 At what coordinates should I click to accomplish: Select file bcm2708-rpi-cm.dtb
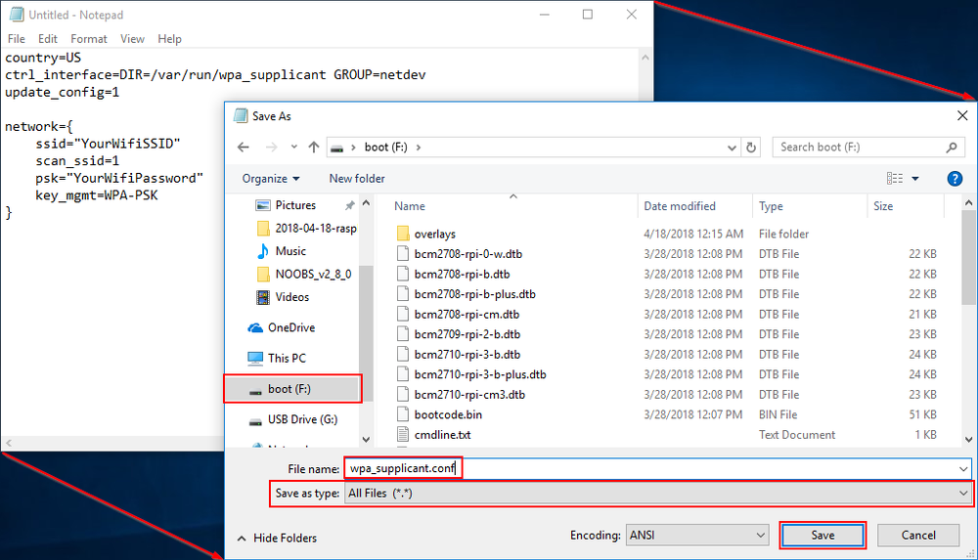pos(459,315)
